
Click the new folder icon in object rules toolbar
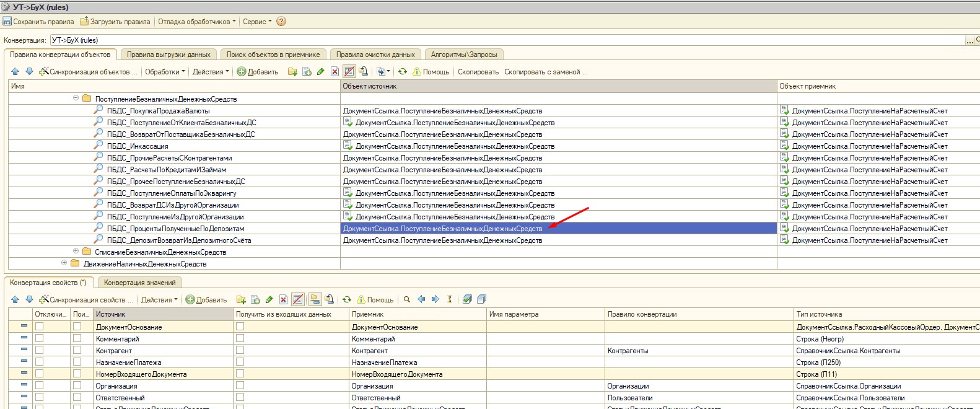coord(292,72)
